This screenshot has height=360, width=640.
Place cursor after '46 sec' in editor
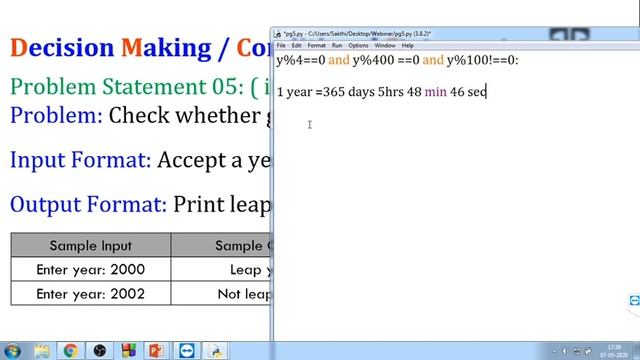pyautogui.click(x=486, y=92)
